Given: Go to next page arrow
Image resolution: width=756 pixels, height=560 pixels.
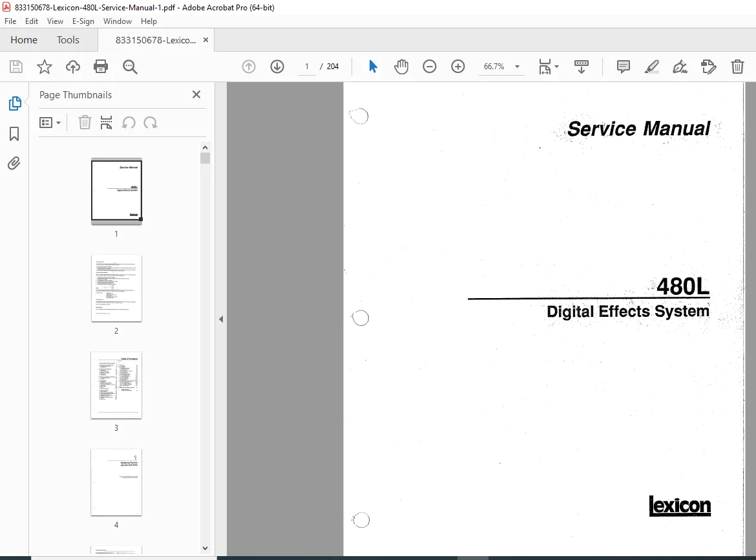Looking at the screenshot, I should click(277, 67).
